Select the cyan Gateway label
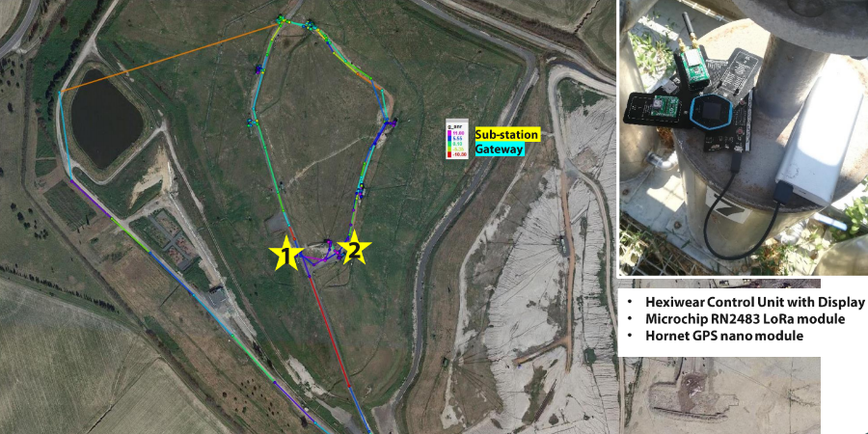The width and height of the screenshot is (868, 434). (500, 149)
